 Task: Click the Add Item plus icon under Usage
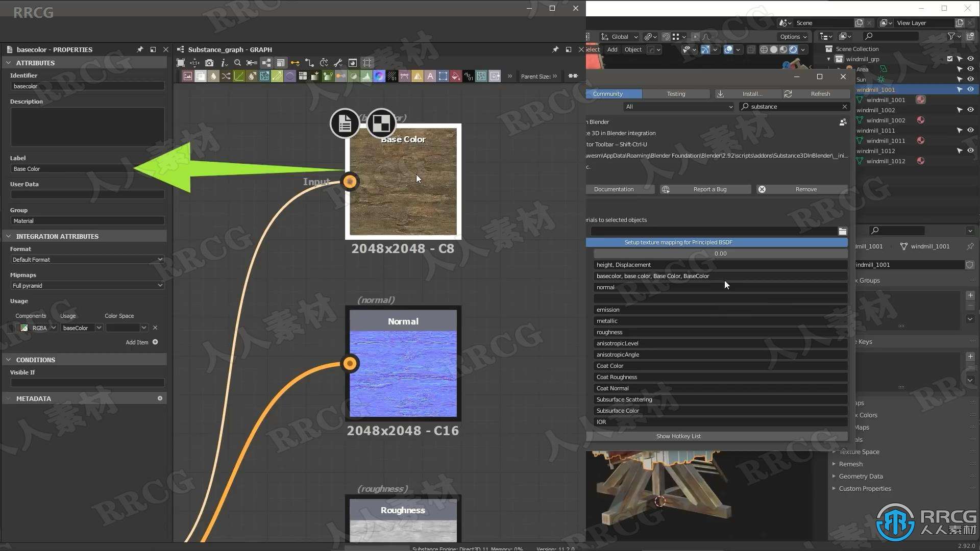[x=155, y=342]
